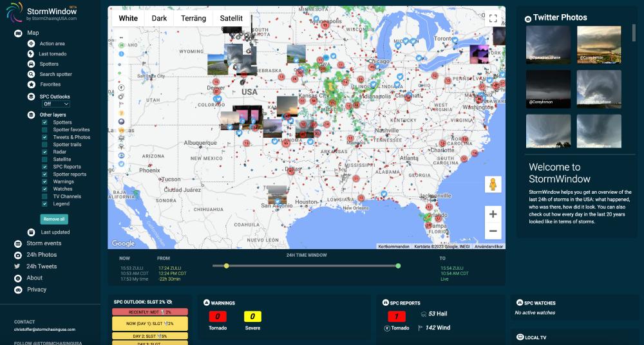Click the Search spotter magnifier icon
Image resolution: width=644 pixels, height=345 pixels.
pyautogui.click(x=31, y=74)
